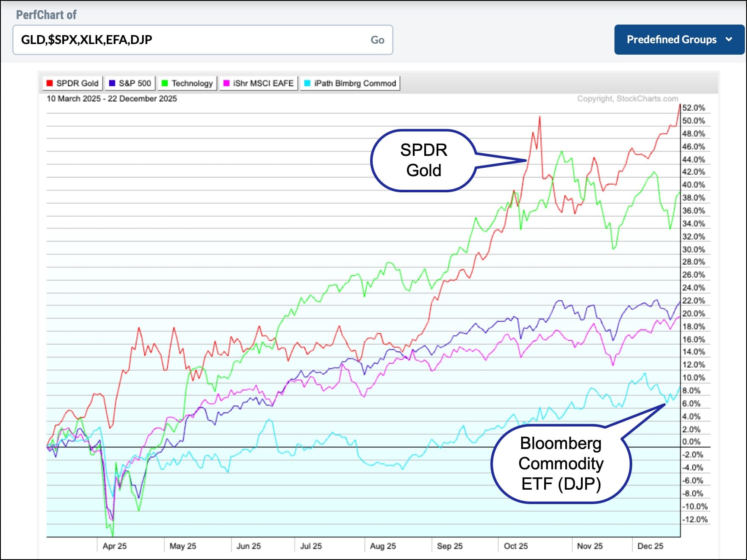Click the ticker symbols input field

[x=191, y=40]
